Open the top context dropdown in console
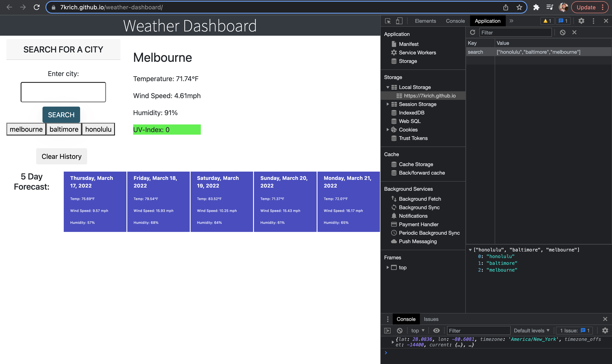612x364 pixels. [418, 331]
